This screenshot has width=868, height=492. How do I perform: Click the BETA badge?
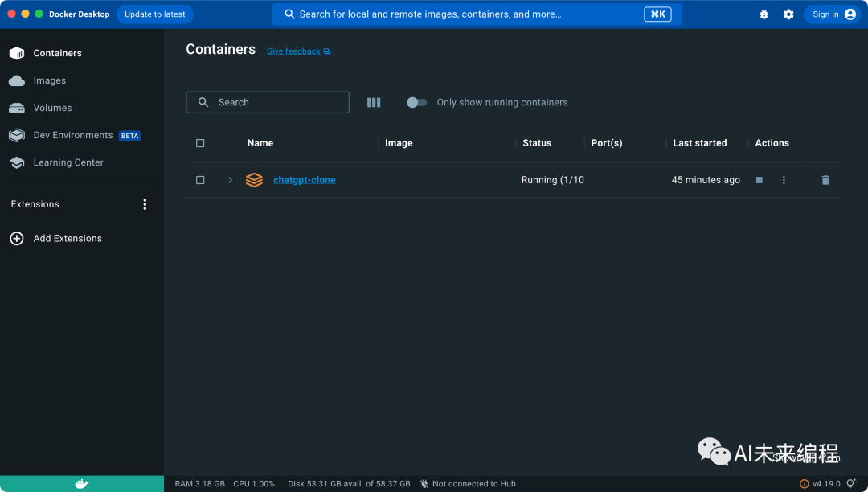click(x=130, y=136)
